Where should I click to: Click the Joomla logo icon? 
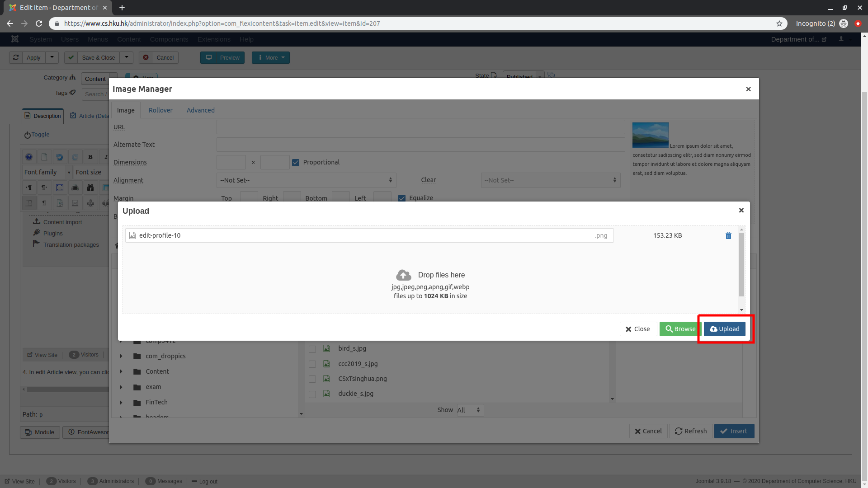coord(15,39)
